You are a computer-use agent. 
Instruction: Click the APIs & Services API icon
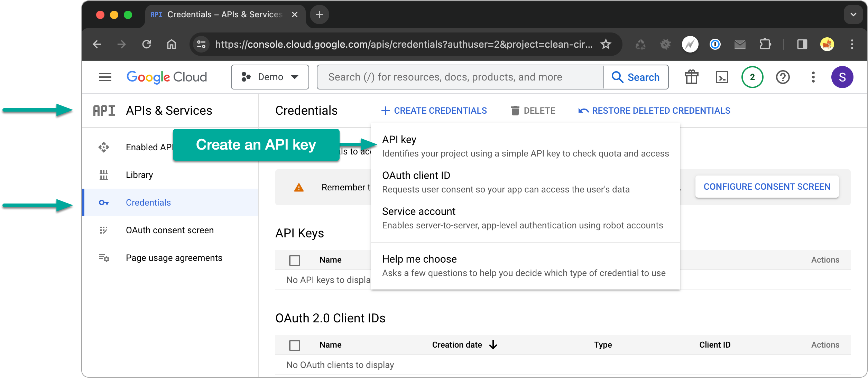click(x=104, y=111)
